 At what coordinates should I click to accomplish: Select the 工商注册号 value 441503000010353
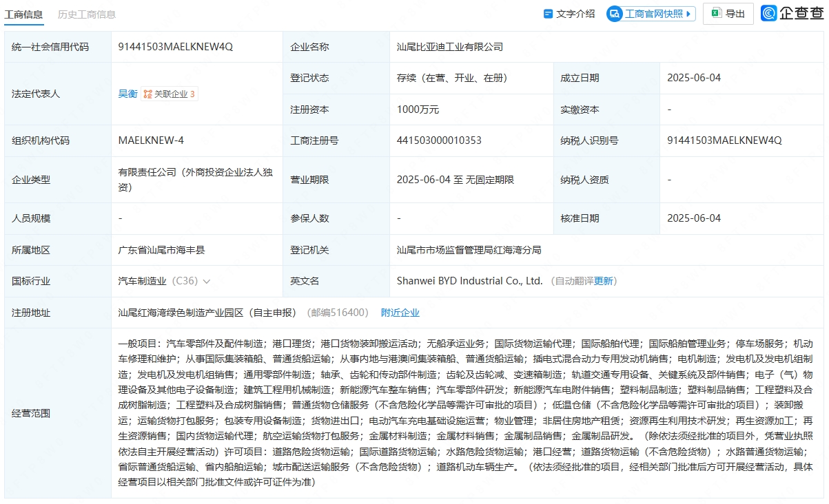tap(439, 140)
